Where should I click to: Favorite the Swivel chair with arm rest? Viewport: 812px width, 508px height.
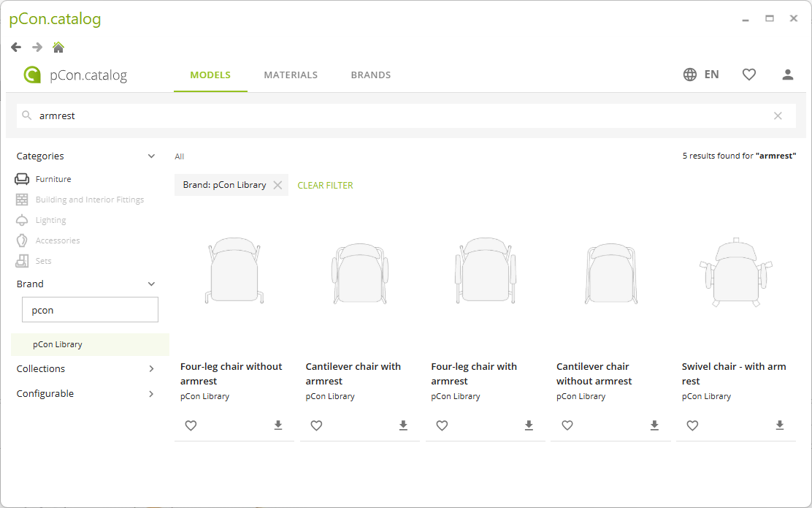click(x=692, y=425)
